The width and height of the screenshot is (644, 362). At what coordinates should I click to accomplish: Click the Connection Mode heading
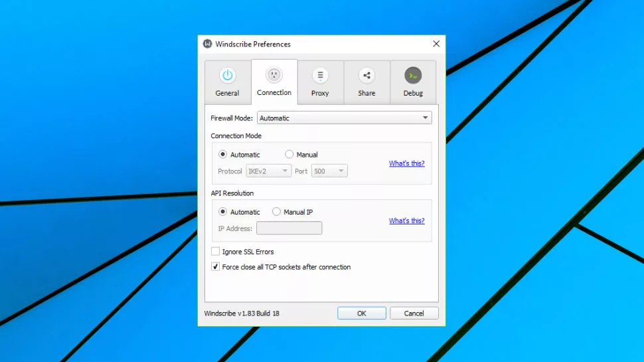(236, 136)
